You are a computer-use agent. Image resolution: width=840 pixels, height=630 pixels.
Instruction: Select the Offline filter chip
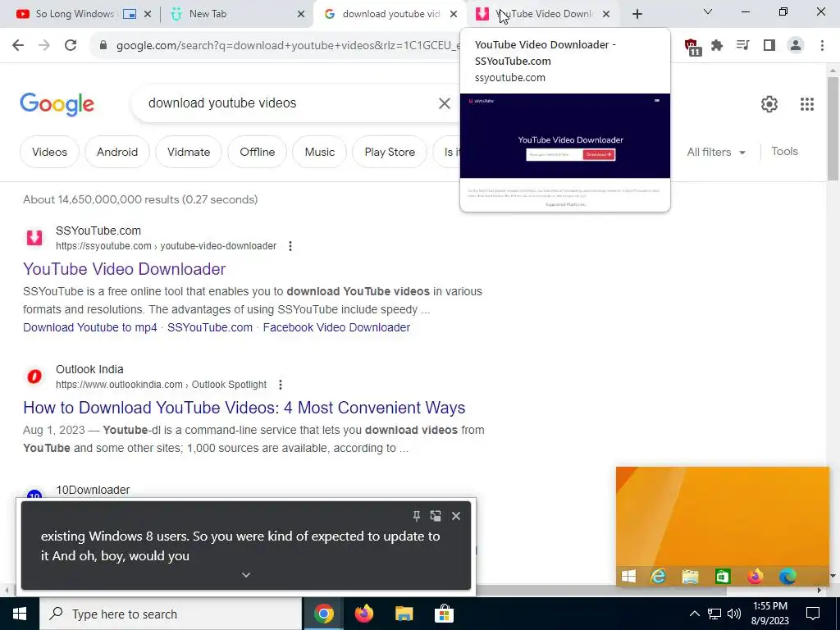[257, 152]
